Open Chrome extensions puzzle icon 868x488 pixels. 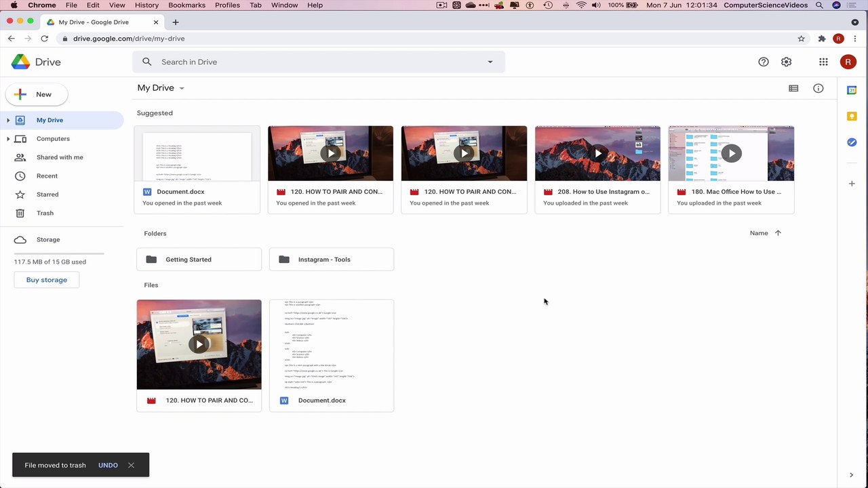point(822,39)
